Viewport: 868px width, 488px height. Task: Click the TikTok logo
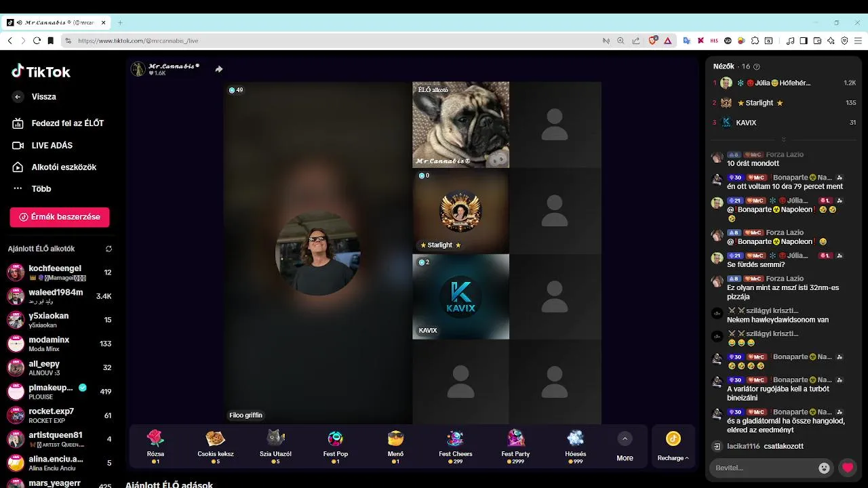coord(41,72)
